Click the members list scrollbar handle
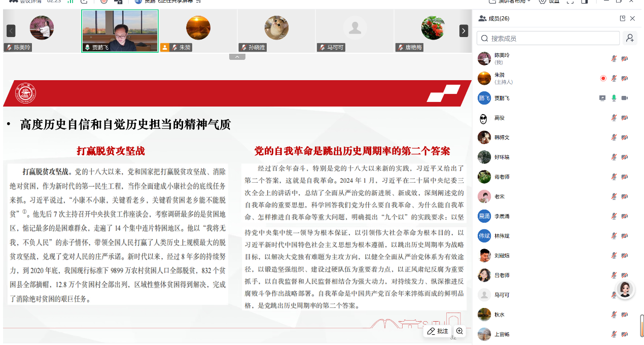 tap(641, 326)
